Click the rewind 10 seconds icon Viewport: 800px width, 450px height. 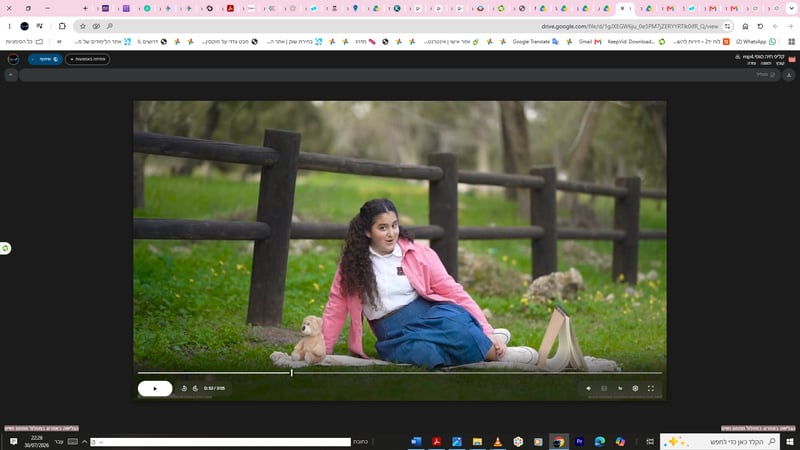pos(184,388)
